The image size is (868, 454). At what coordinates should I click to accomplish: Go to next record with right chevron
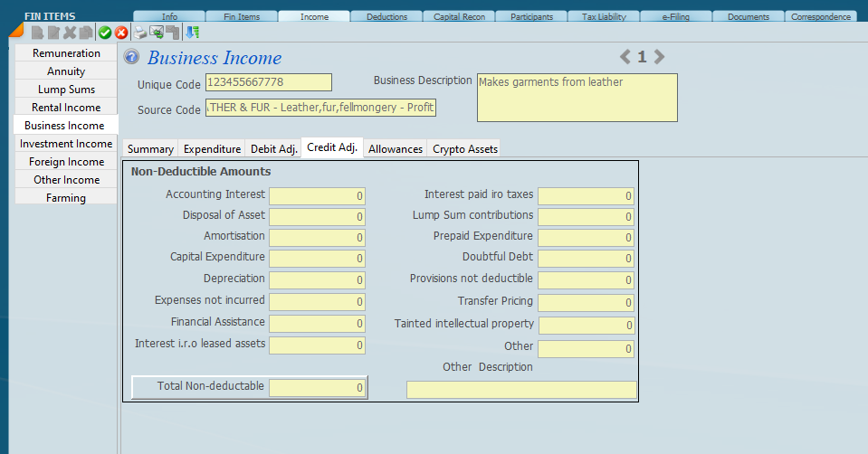660,57
